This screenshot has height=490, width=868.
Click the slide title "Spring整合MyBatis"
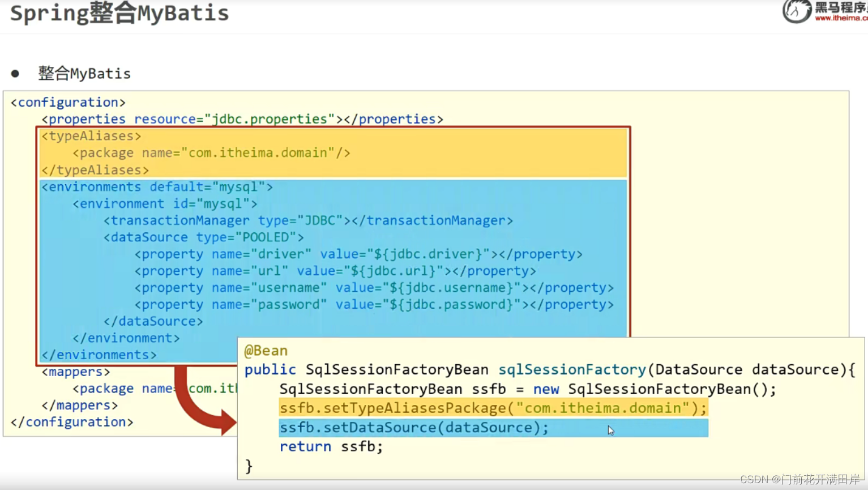tap(119, 13)
